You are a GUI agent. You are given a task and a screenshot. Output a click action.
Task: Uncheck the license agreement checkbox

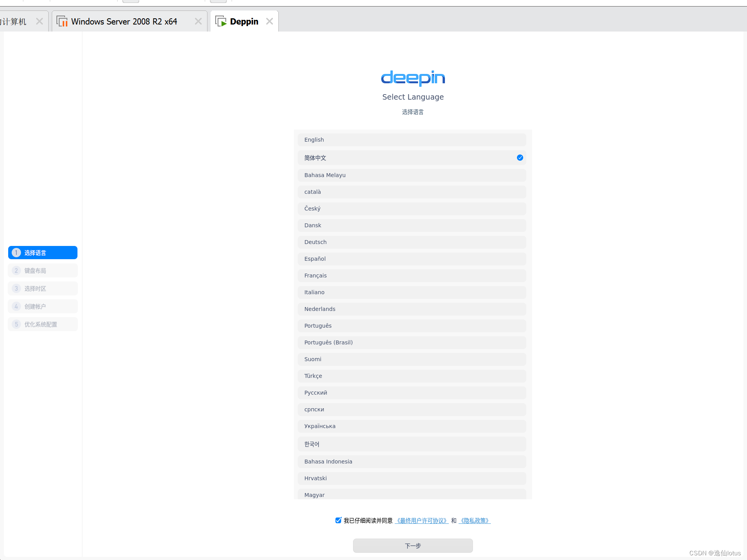(x=338, y=520)
